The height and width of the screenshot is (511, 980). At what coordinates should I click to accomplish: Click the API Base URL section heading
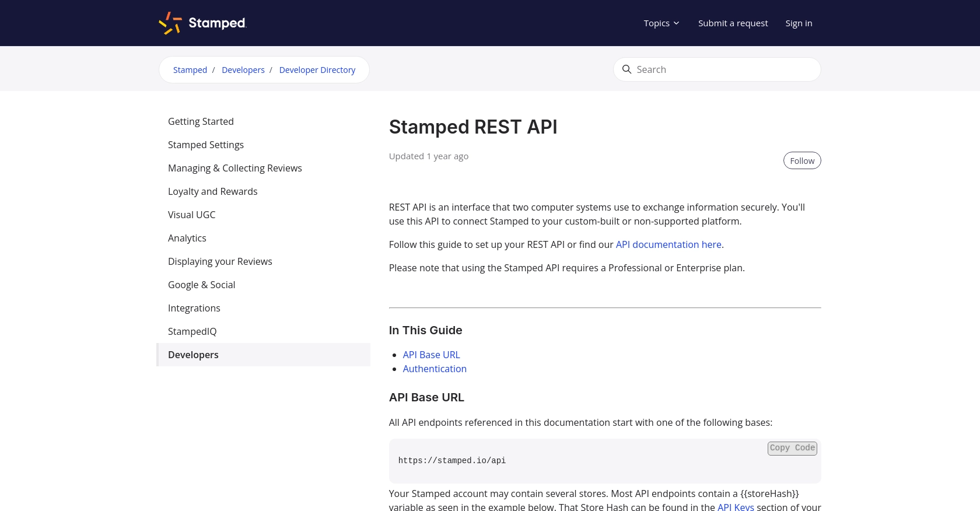coord(426,397)
